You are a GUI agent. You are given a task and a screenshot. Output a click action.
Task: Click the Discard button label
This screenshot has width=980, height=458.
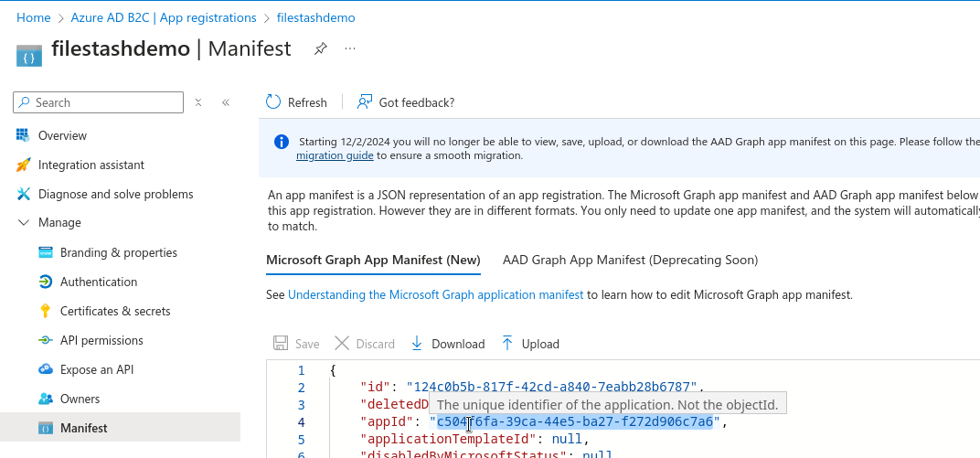click(375, 345)
